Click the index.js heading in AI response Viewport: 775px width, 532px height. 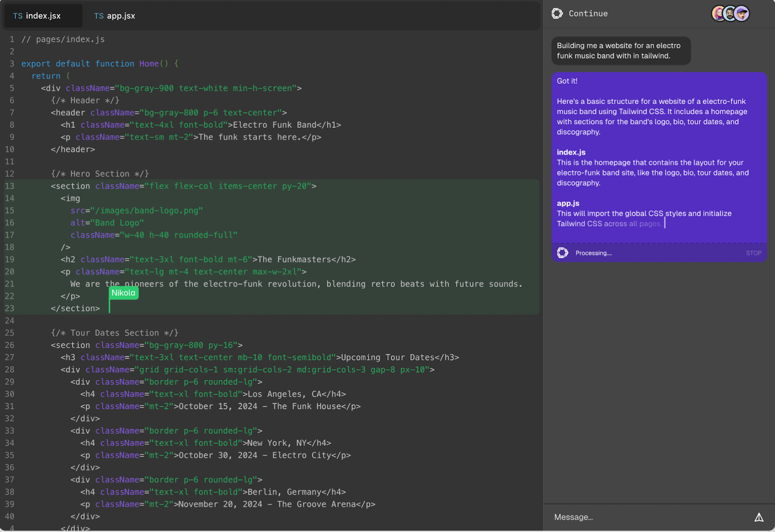tap(571, 152)
